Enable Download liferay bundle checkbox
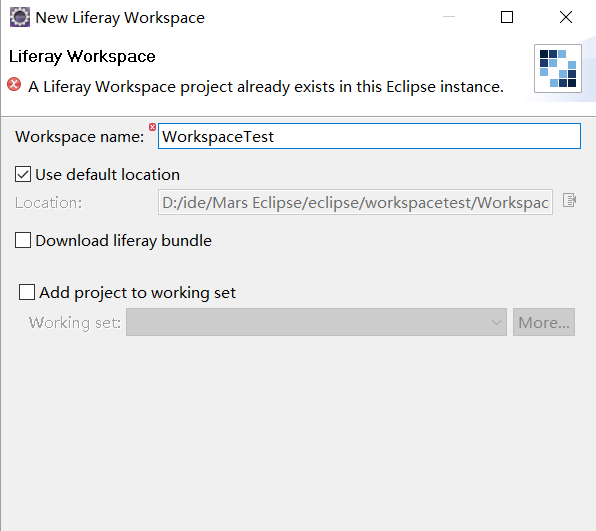 [23, 240]
